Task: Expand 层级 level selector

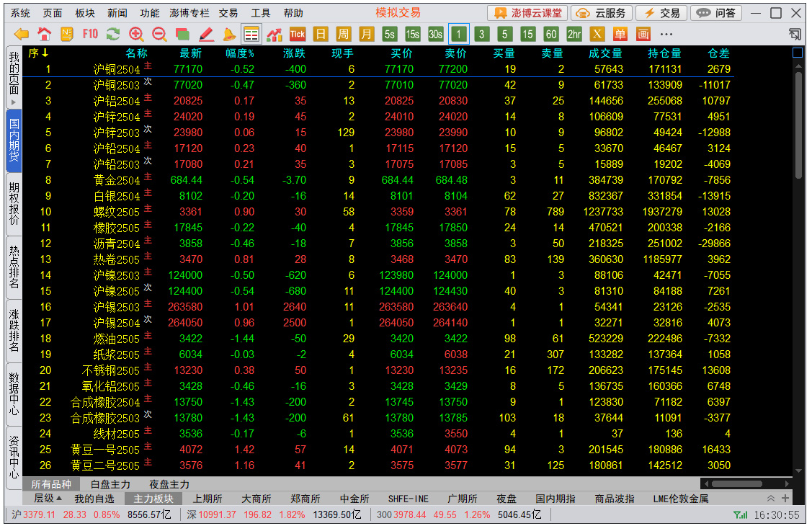Action: pos(48,499)
